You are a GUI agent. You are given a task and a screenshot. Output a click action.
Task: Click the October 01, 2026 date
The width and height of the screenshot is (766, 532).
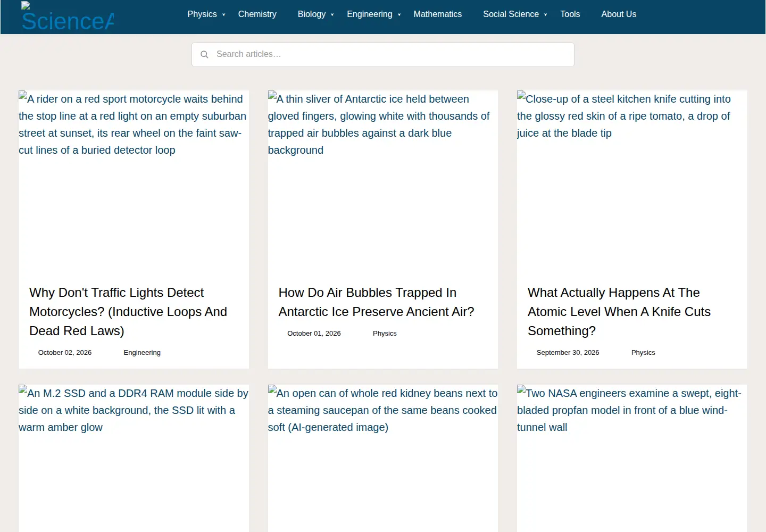tap(314, 334)
